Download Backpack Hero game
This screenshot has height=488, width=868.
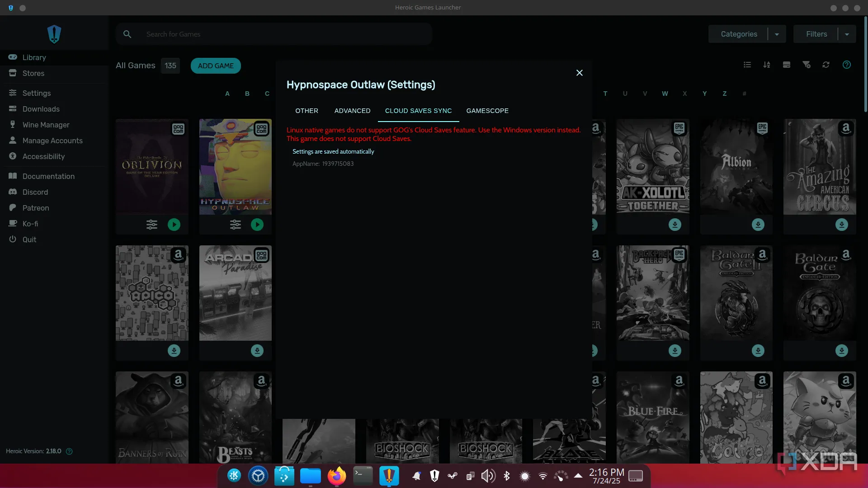[675, 351]
